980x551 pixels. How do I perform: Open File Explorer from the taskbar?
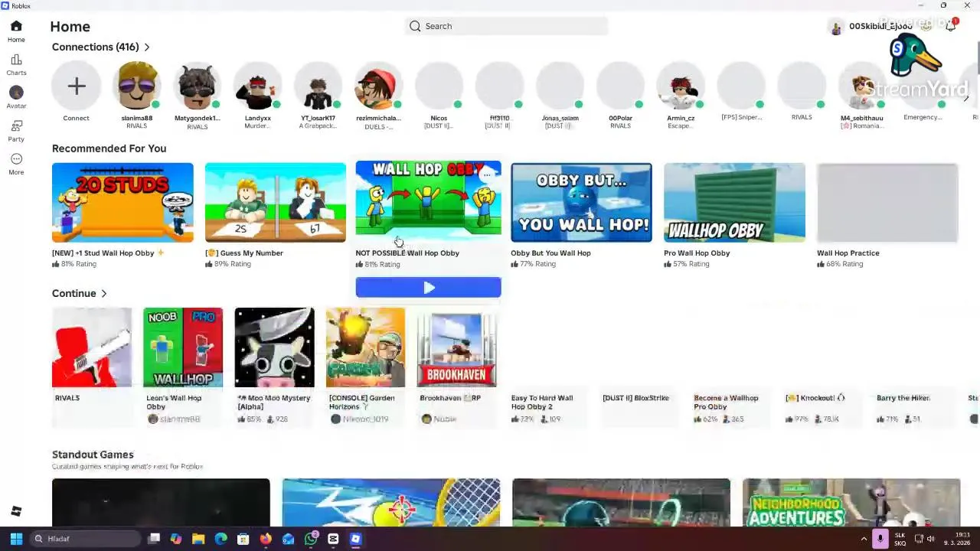coord(198,539)
